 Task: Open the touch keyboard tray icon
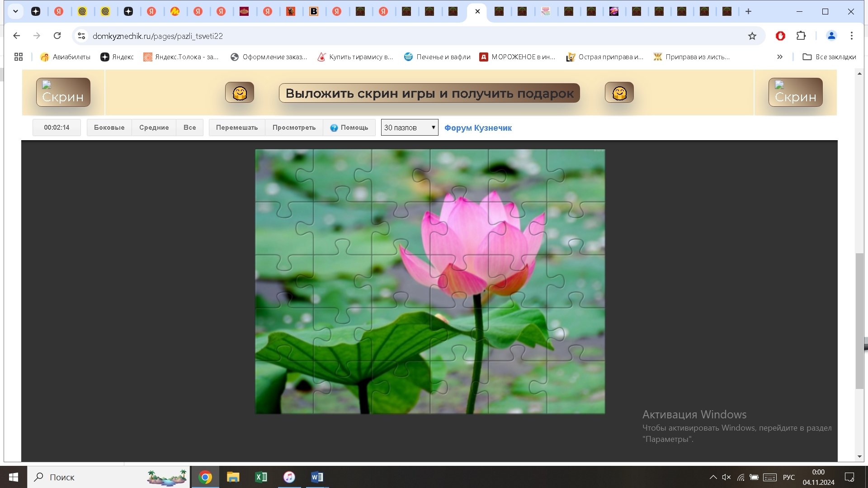pyautogui.click(x=770, y=477)
